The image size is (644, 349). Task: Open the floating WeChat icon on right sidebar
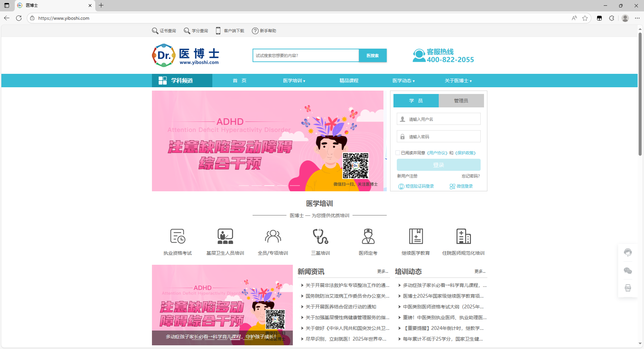[x=628, y=271]
